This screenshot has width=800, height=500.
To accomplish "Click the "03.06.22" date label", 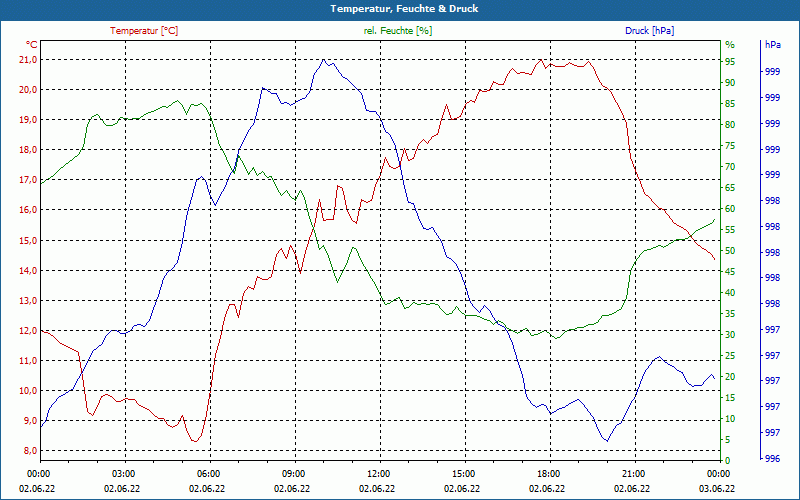I will coord(717,488).
